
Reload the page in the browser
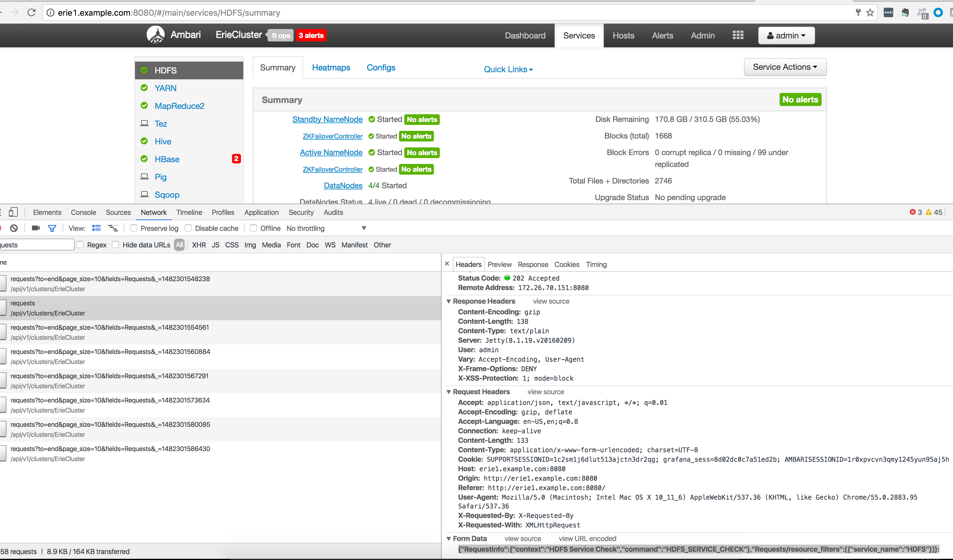coord(32,12)
